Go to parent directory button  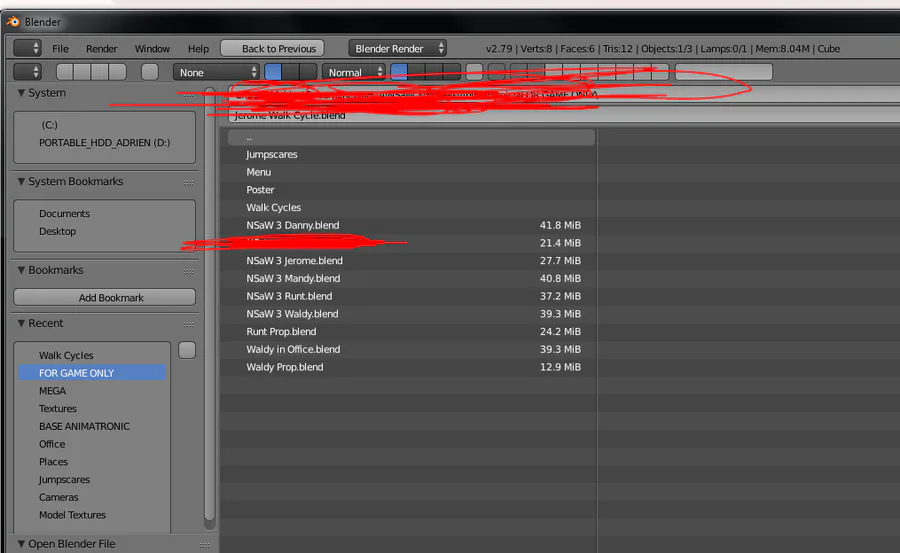(100, 72)
